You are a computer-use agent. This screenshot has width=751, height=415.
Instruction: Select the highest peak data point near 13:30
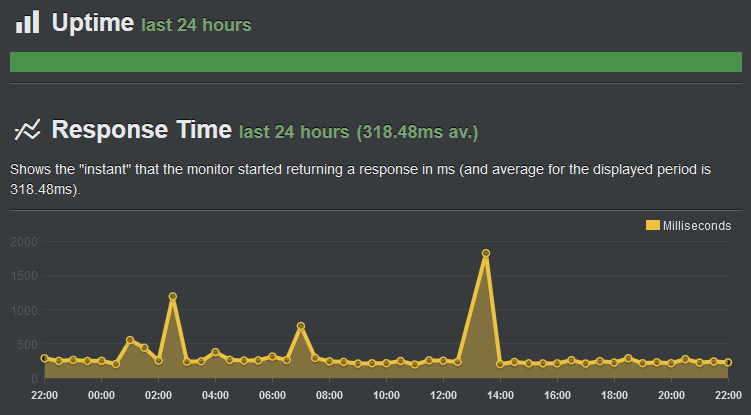click(x=486, y=253)
